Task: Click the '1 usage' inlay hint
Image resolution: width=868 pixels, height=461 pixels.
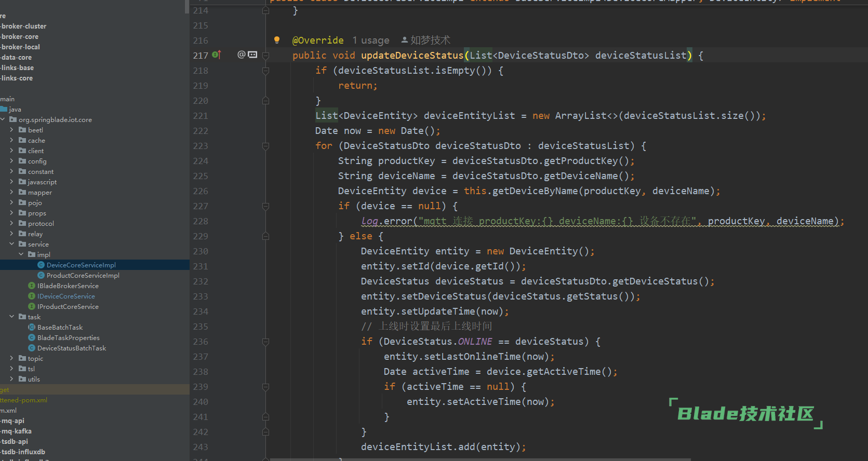Action: pyautogui.click(x=370, y=40)
